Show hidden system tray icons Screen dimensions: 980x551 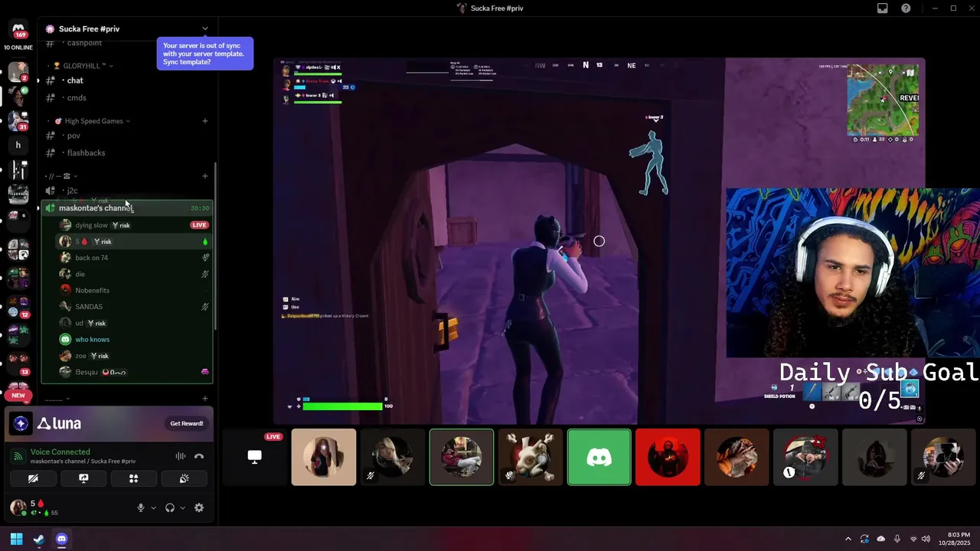[848, 539]
